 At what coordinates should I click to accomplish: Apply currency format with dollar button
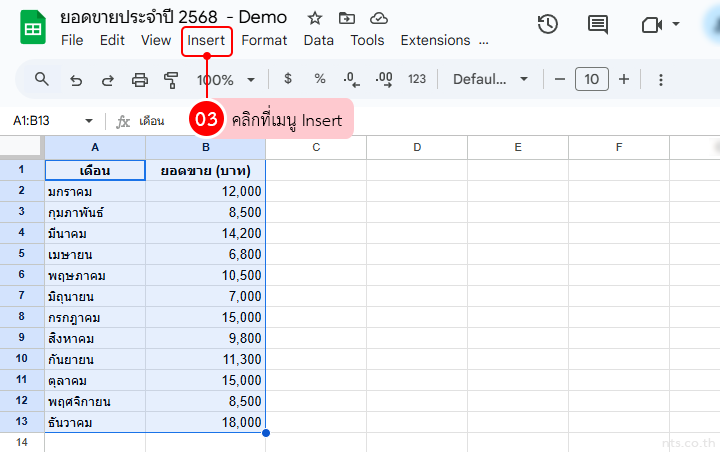click(288, 79)
